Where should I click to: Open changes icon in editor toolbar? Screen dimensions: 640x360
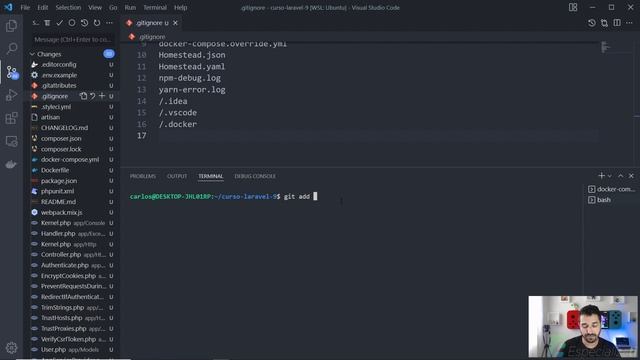604,23
